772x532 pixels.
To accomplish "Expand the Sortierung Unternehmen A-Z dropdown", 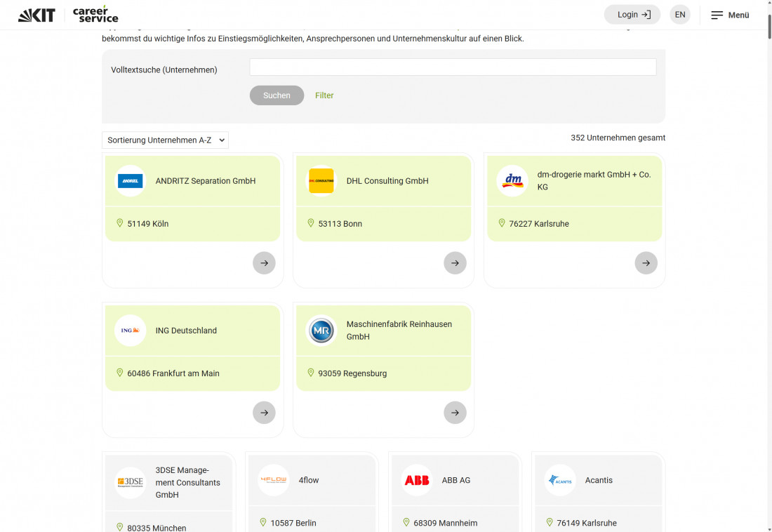I will pyautogui.click(x=166, y=140).
